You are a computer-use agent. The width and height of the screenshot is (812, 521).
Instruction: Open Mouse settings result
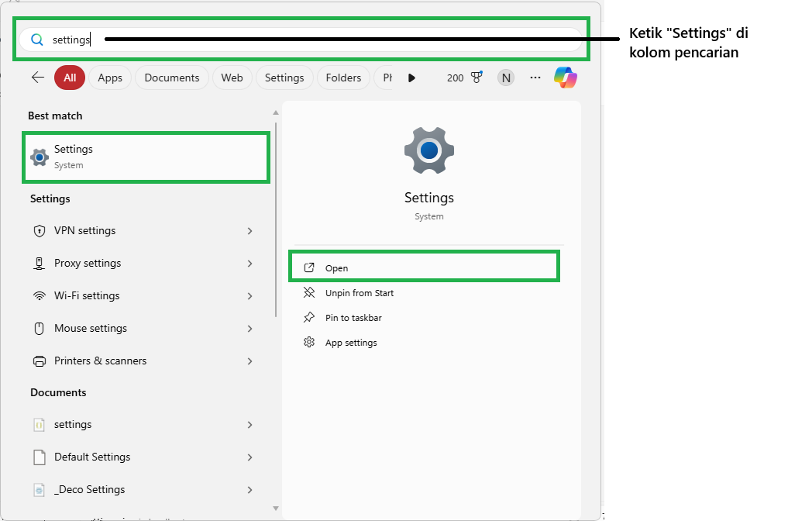coord(144,329)
